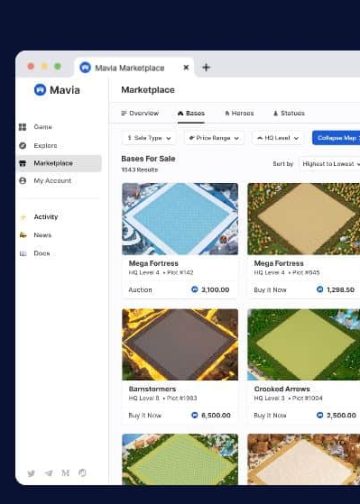This screenshot has width=360, height=504.
Task: Switch to the Heroes tab
Action: 239,113
